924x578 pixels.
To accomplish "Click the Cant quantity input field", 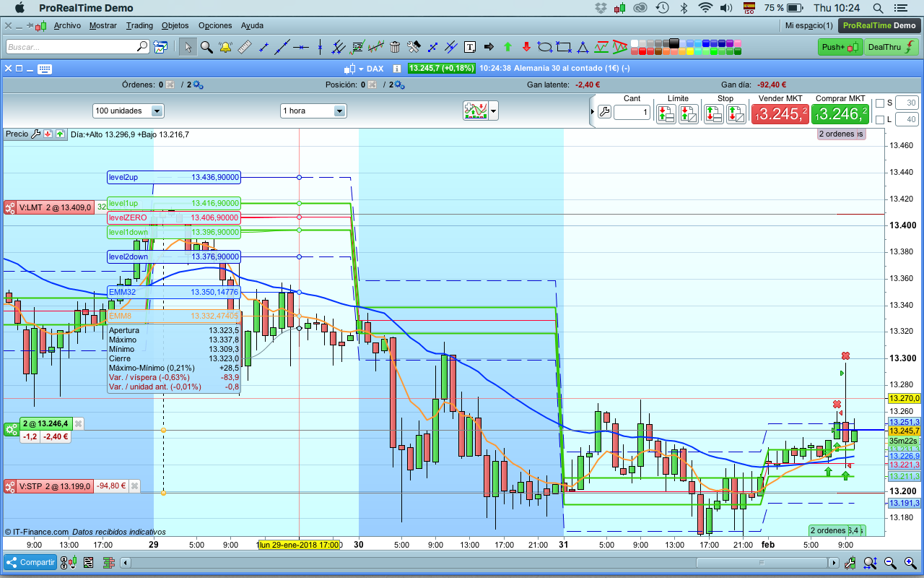I will tap(632, 112).
